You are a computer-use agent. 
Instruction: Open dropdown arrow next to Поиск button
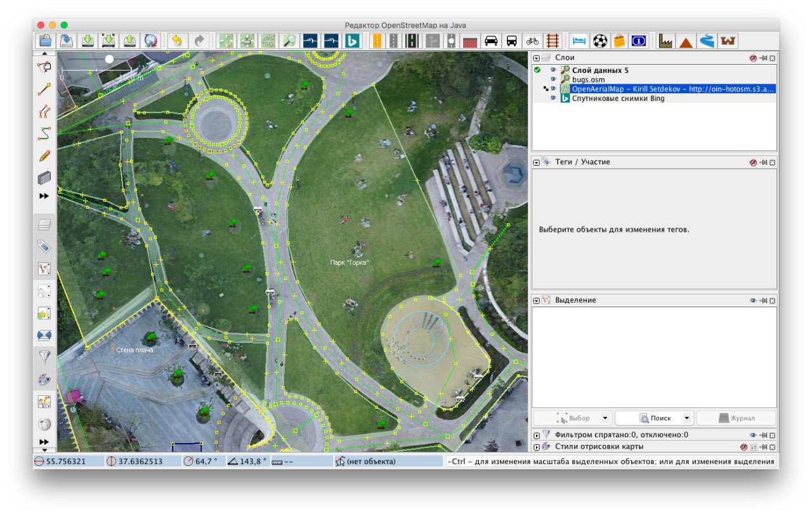[x=686, y=418]
